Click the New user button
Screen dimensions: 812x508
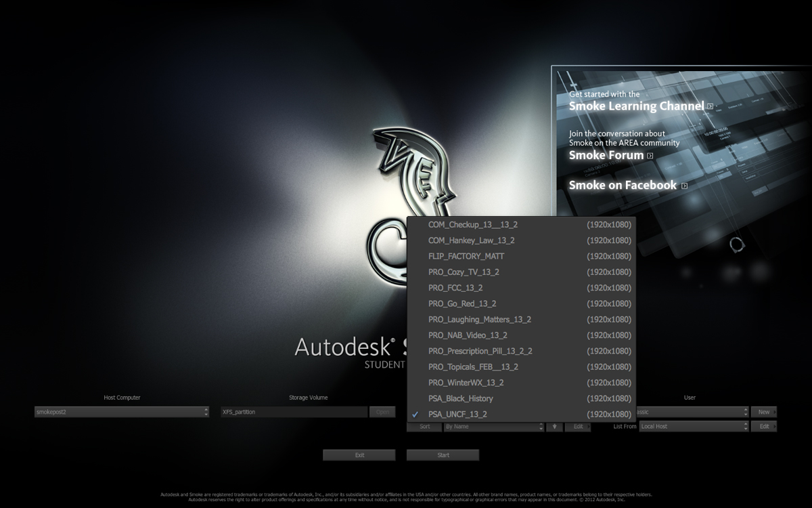click(x=764, y=412)
